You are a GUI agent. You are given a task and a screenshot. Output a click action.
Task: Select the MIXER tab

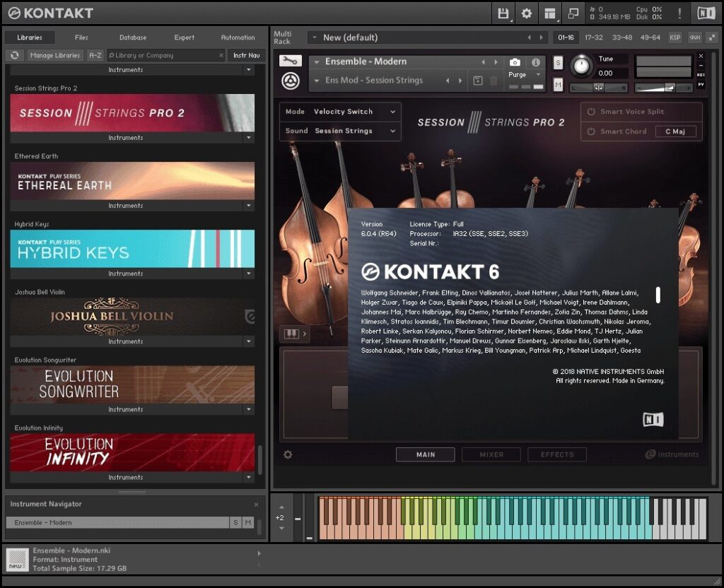pyautogui.click(x=491, y=454)
